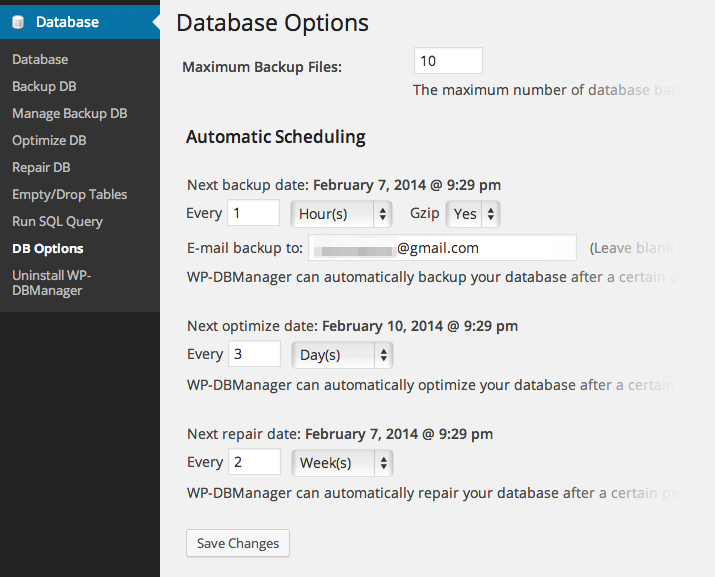
Task: Open the Database menu item
Action: [x=40, y=60]
